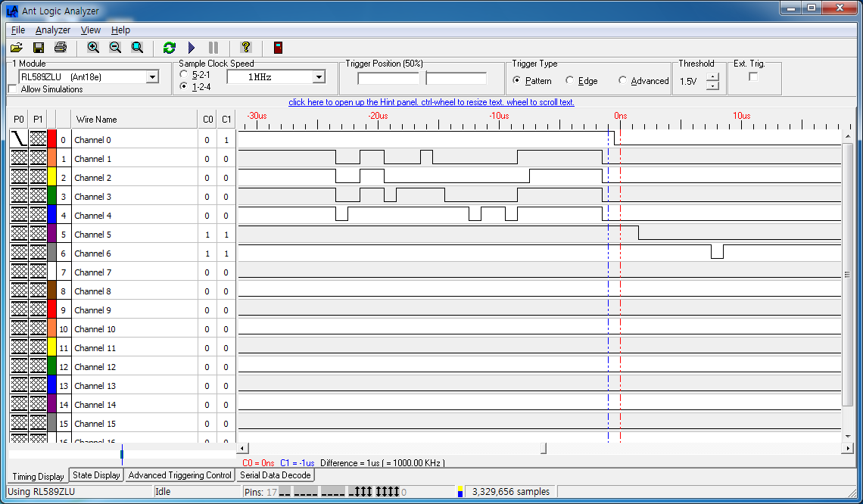Screen dimensions: 863x504
Task: Click the red color swatch for Channel 0
Action: point(51,140)
